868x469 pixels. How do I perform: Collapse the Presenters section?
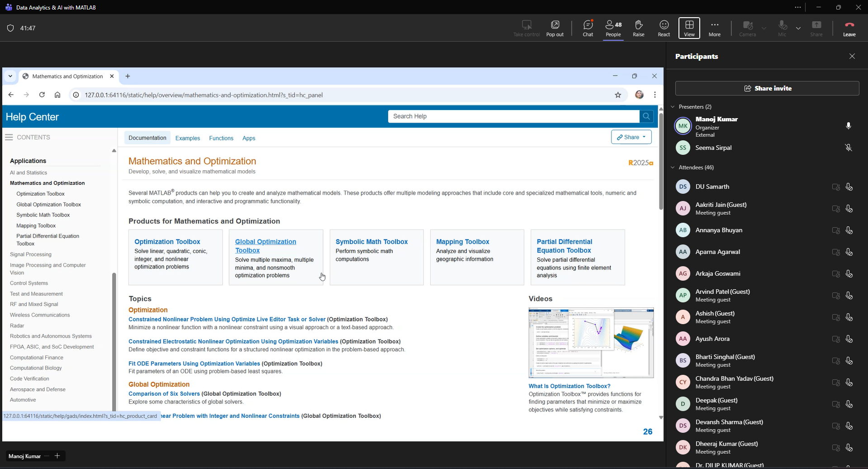click(674, 106)
